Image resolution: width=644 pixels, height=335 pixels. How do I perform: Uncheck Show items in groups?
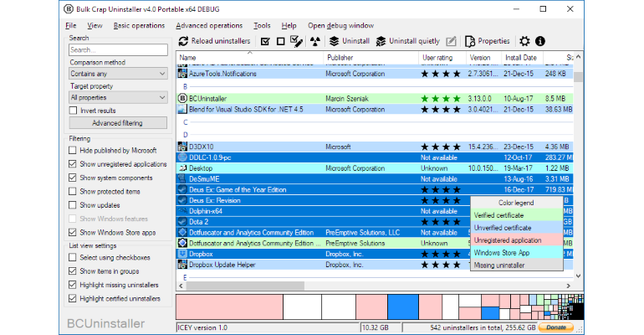click(72, 271)
